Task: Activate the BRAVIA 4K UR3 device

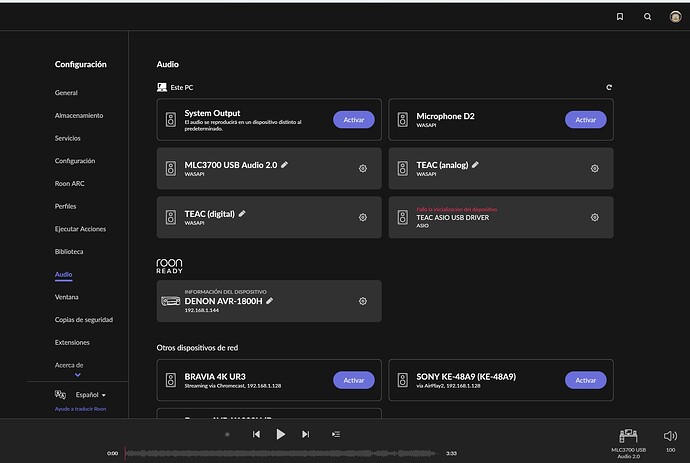Action: pos(354,380)
